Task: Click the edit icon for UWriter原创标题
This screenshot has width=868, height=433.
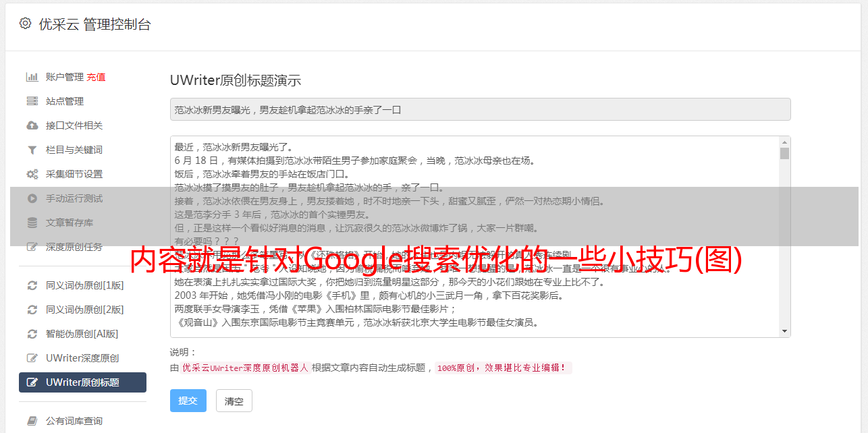Action: (32, 382)
